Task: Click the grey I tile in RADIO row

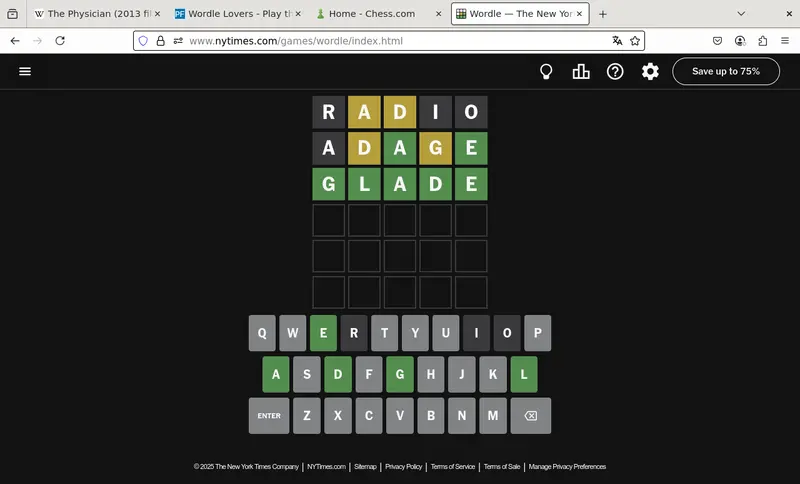Action: click(435, 112)
